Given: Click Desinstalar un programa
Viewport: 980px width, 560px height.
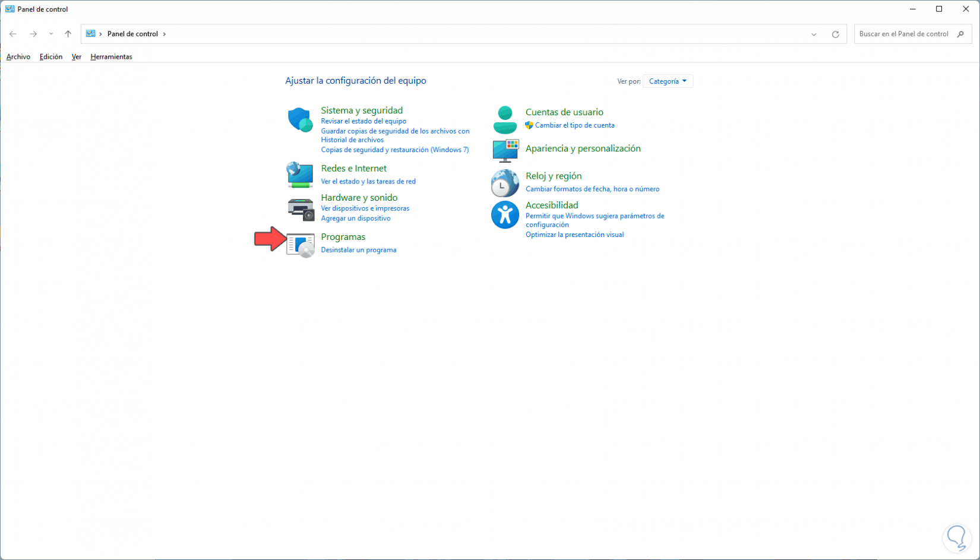Looking at the screenshot, I should (x=359, y=250).
